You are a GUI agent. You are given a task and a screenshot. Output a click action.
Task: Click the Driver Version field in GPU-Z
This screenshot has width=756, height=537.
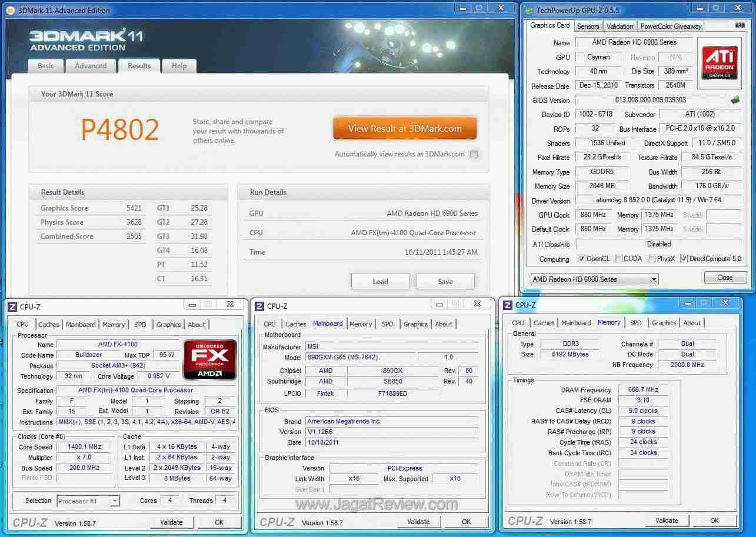tap(658, 200)
